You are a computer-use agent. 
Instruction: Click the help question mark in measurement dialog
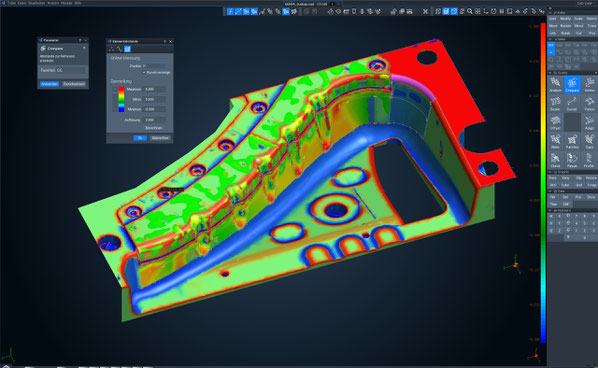(165, 41)
